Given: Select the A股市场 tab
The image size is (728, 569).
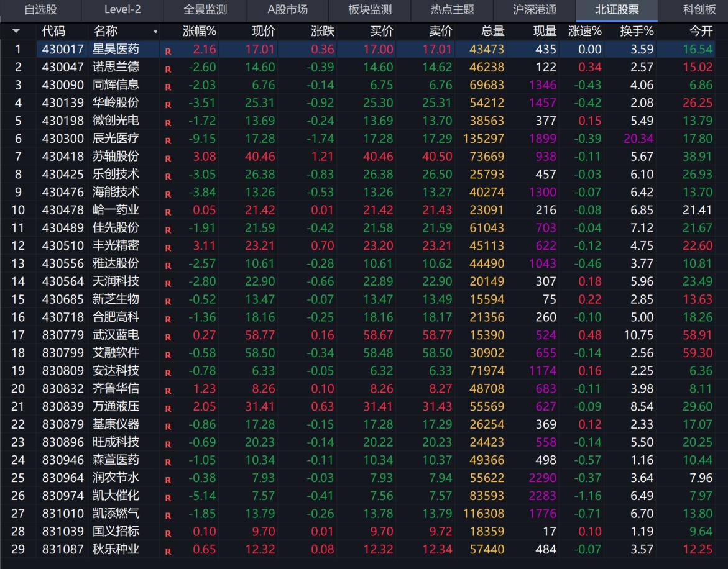Looking at the screenshot, I should (287, 10).
